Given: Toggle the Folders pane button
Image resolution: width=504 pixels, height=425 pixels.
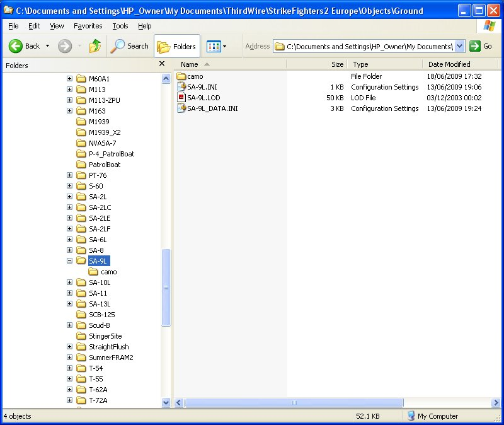Looking at the screenshot, I should pyautogui.click(x=177, y=46).
